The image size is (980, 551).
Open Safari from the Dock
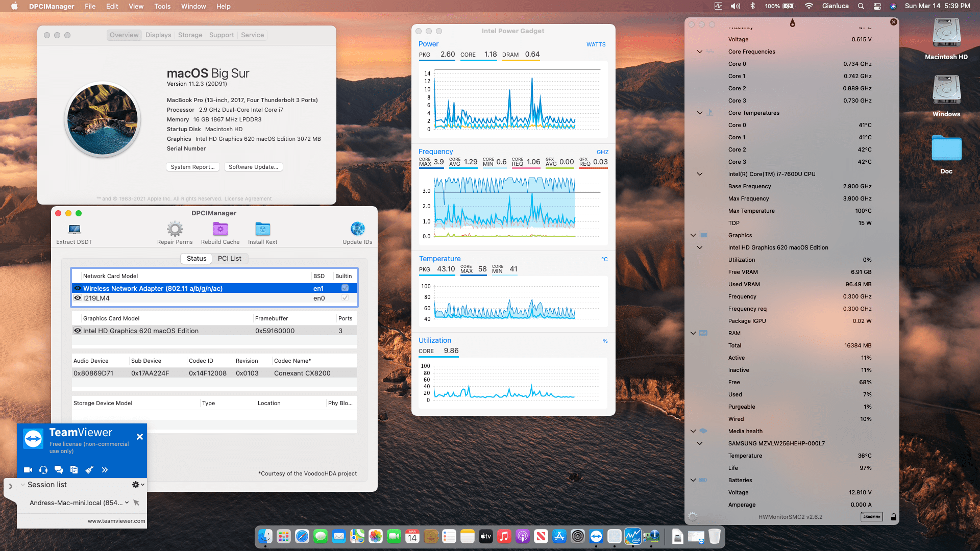302,536
